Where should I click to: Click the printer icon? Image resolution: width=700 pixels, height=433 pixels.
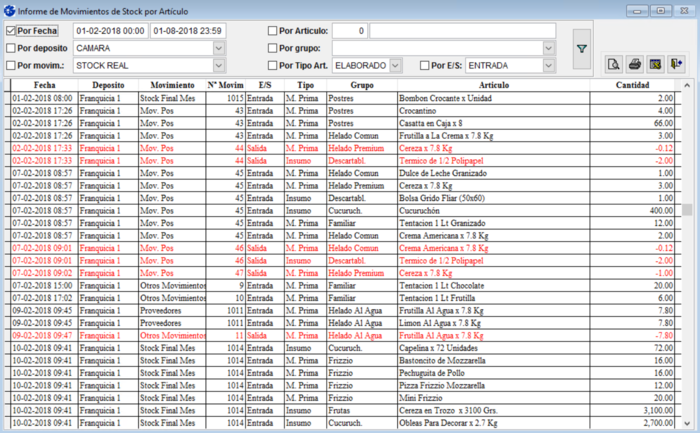coord(634,65)
